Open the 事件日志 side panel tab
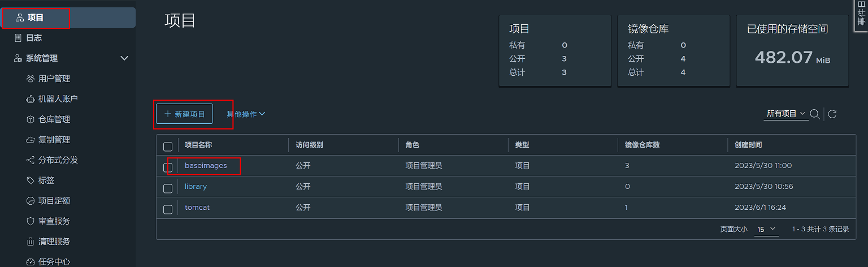This screenshot has width=868, height=267. 862,12
